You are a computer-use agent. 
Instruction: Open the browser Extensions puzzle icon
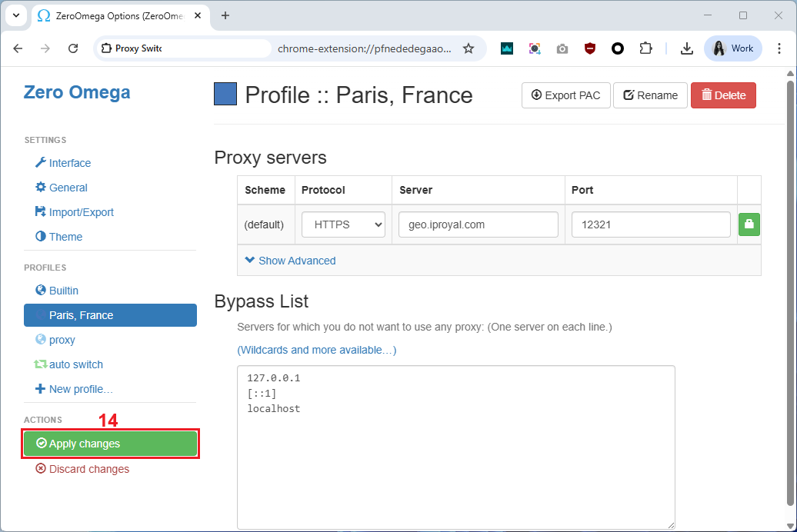tap(645, 48)
